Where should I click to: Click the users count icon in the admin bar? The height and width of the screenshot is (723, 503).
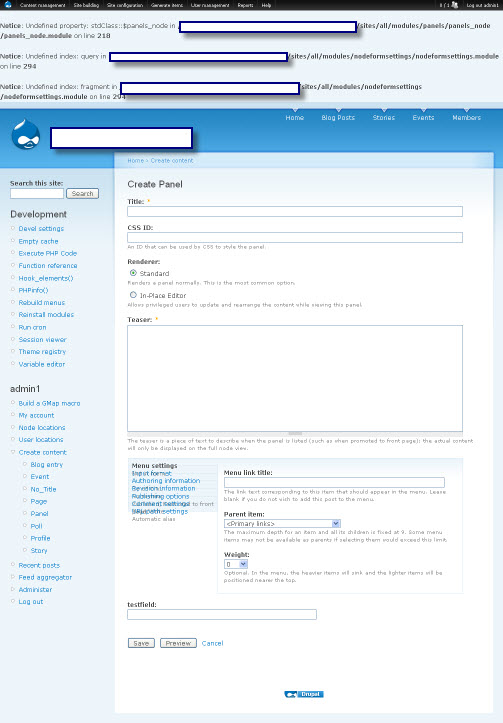(455, 5)
